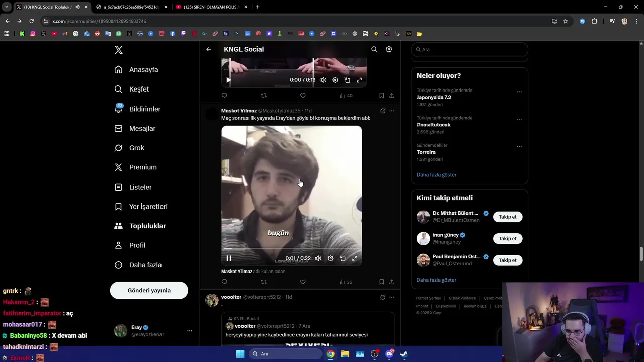This screenshot has width=644, height=362.
Task: Show more trends under Neler oluyor
Action: pos(436,175)
